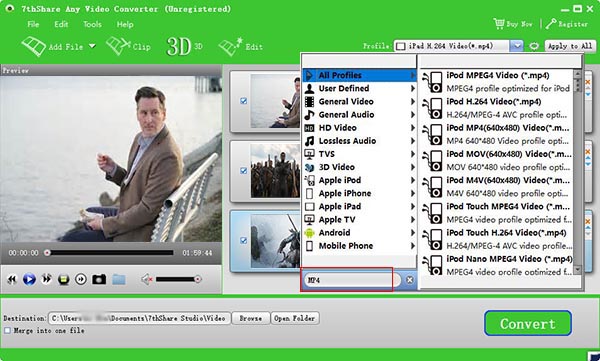Select the Mobile Phone category
Viewport: 600px width, 361px height.
click(x=359, y=246)
